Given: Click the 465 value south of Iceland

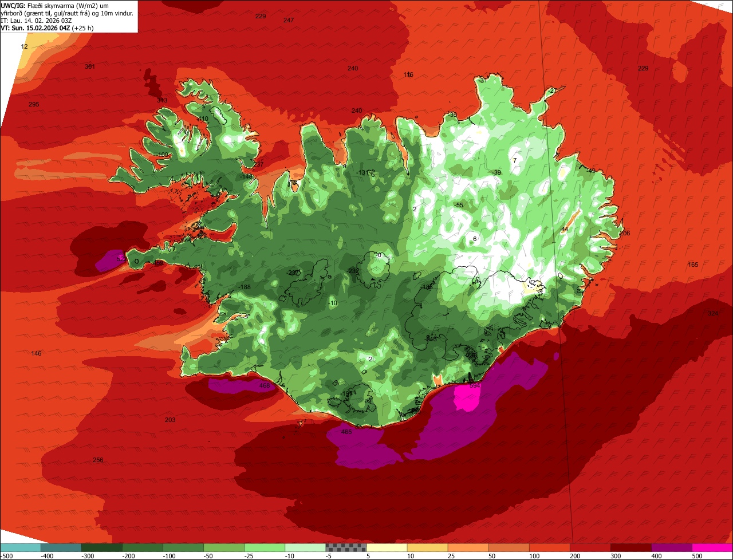Looking at the screenshot, I should click(346, 432).
